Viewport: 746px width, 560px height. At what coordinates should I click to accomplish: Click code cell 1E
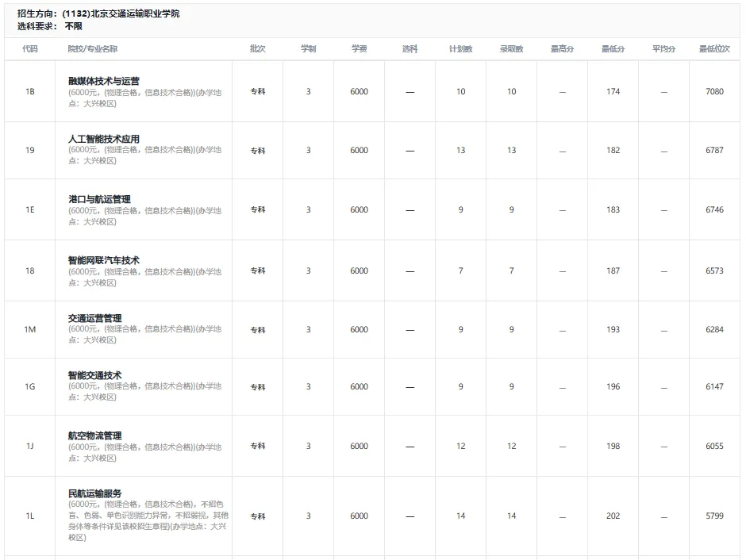[30, 209]
